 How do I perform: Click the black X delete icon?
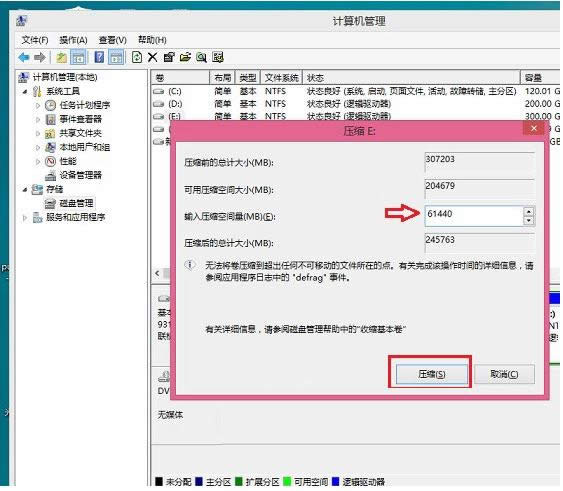(x=153, y=57)
